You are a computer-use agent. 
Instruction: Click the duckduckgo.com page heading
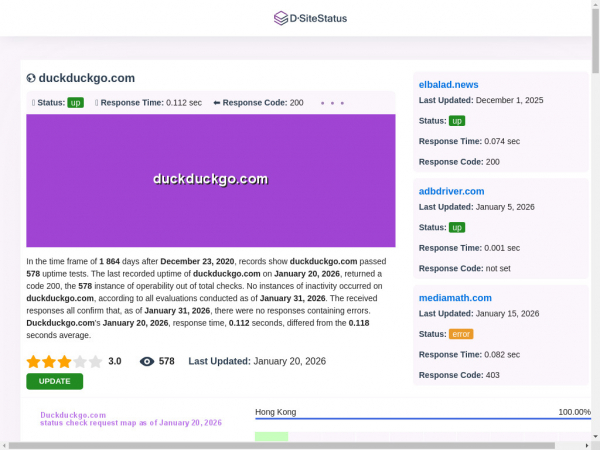pyautogui.click(x=87, y=78)
